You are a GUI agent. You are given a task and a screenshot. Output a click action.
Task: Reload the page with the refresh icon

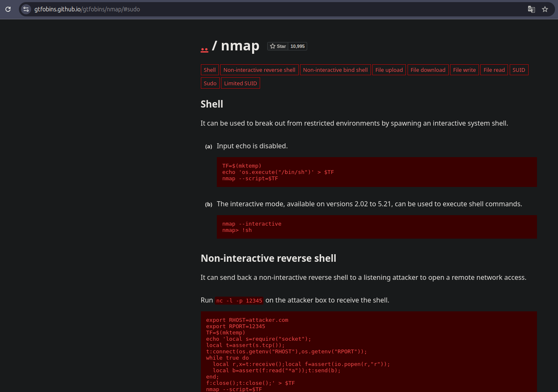pyautogui.click(x=8, y=9)
